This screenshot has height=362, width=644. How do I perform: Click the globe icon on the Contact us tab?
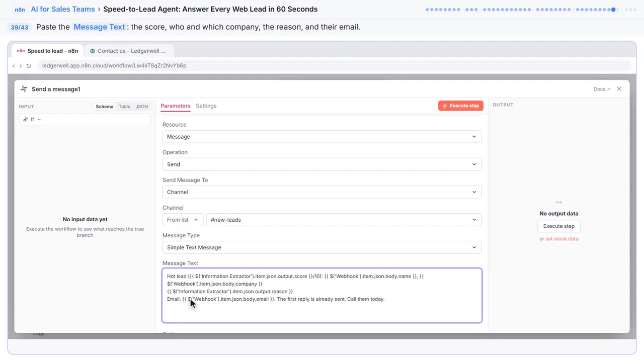(93, 51)
